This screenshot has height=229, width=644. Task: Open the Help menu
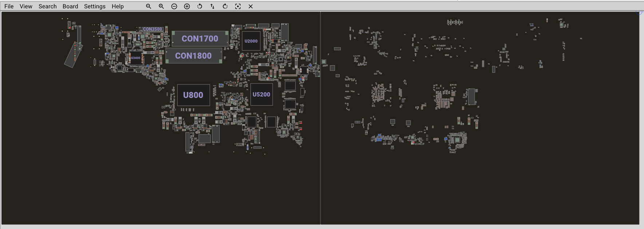point(118,6)
